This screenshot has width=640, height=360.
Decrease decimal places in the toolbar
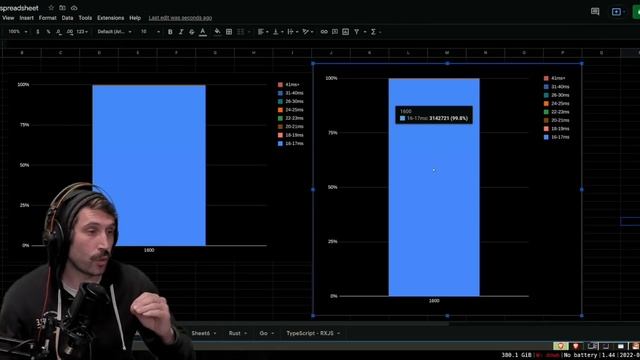click(x=59, y=31)
